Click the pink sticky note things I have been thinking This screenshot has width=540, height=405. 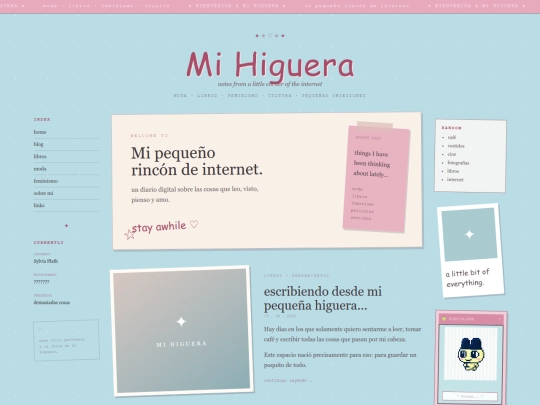[x=376, y=178]
